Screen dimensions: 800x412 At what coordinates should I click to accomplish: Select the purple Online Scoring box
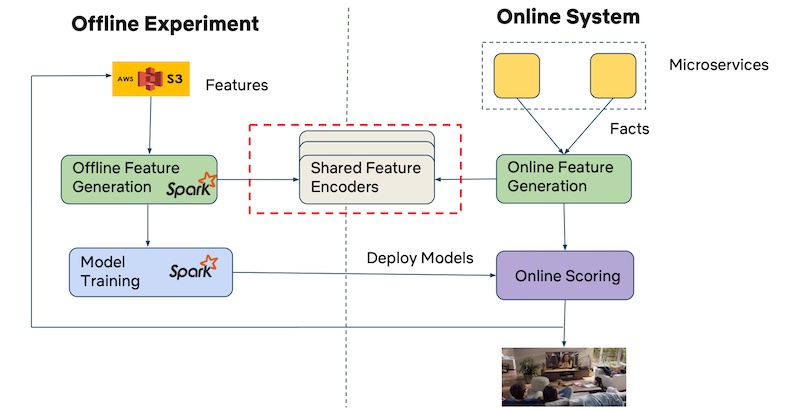(x=565, y=275)
